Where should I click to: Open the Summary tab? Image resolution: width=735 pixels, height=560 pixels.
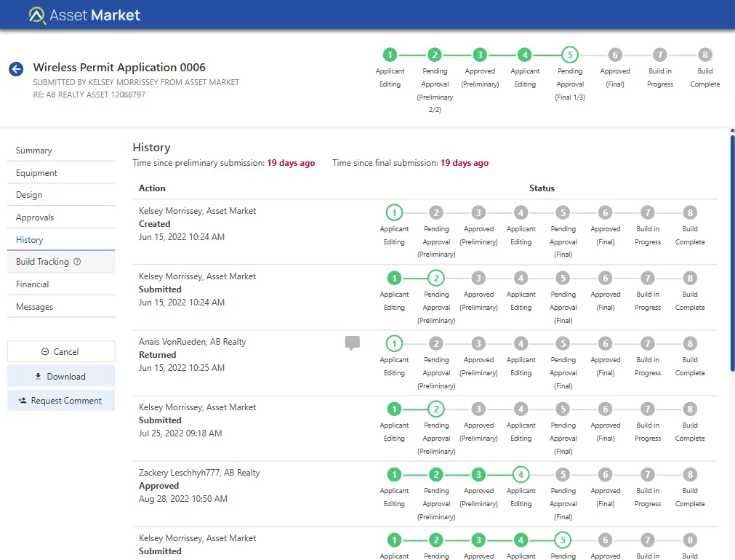34,151
